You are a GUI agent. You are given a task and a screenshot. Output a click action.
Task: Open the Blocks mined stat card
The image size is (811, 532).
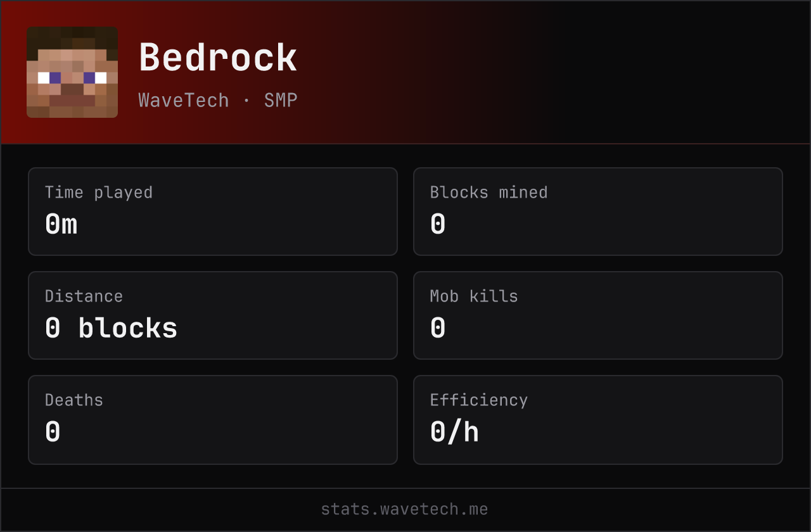coord(598,212)
